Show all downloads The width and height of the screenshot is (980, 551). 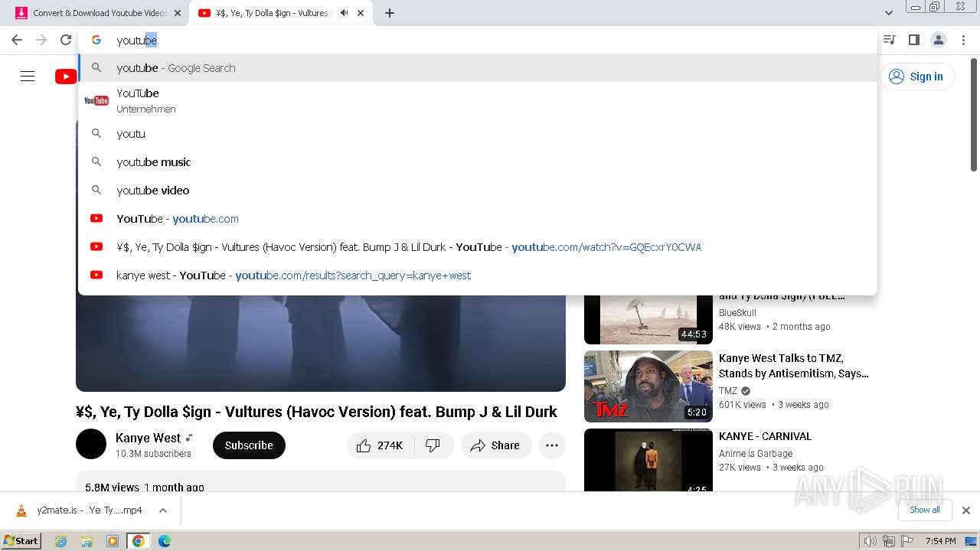click(x=925, y=510)
